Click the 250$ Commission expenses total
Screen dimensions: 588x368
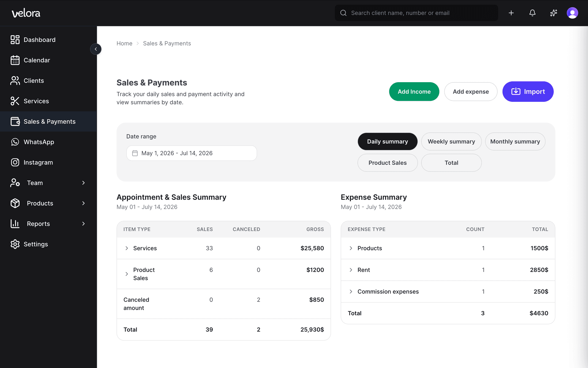click(x=541, y=291)
